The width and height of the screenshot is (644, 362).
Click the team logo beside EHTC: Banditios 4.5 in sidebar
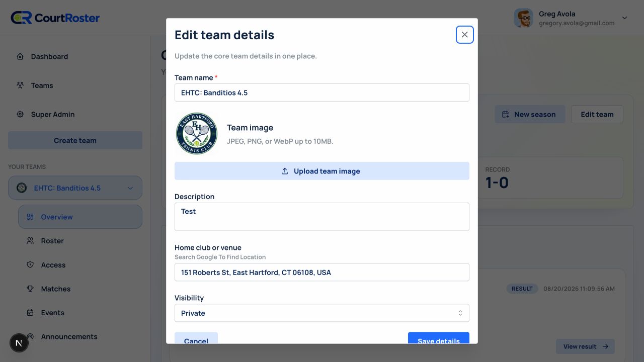coord(22,188)
